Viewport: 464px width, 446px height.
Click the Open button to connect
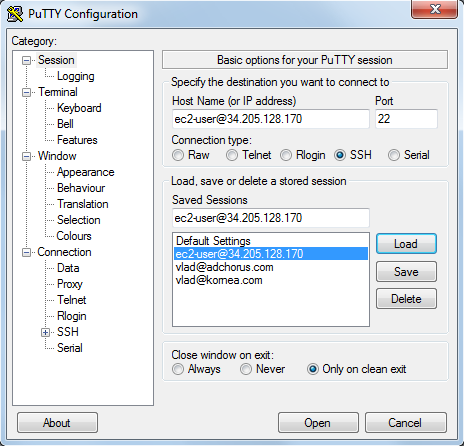point(318,423)
